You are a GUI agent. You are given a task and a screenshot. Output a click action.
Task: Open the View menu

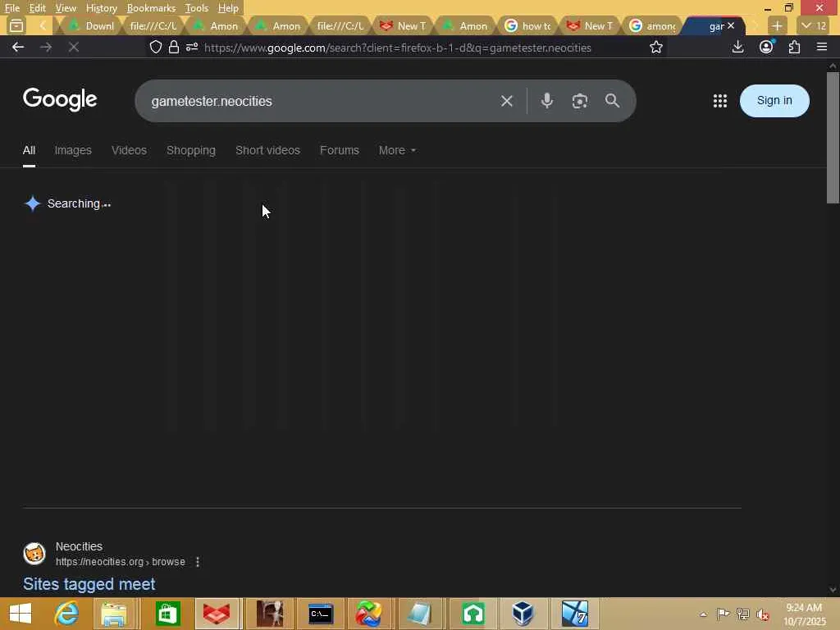pyautogui.click(x=66, y=8)
